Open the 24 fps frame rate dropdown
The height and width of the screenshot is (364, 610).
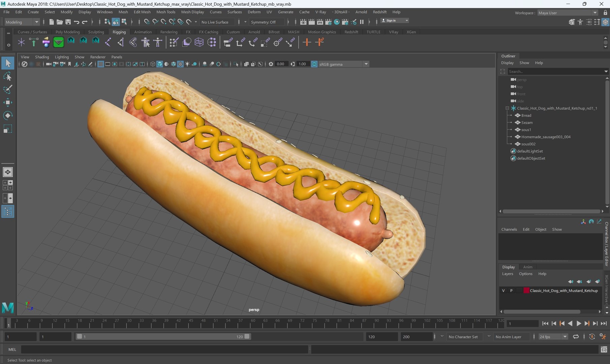pyautogui.click(x=553, y=337)
